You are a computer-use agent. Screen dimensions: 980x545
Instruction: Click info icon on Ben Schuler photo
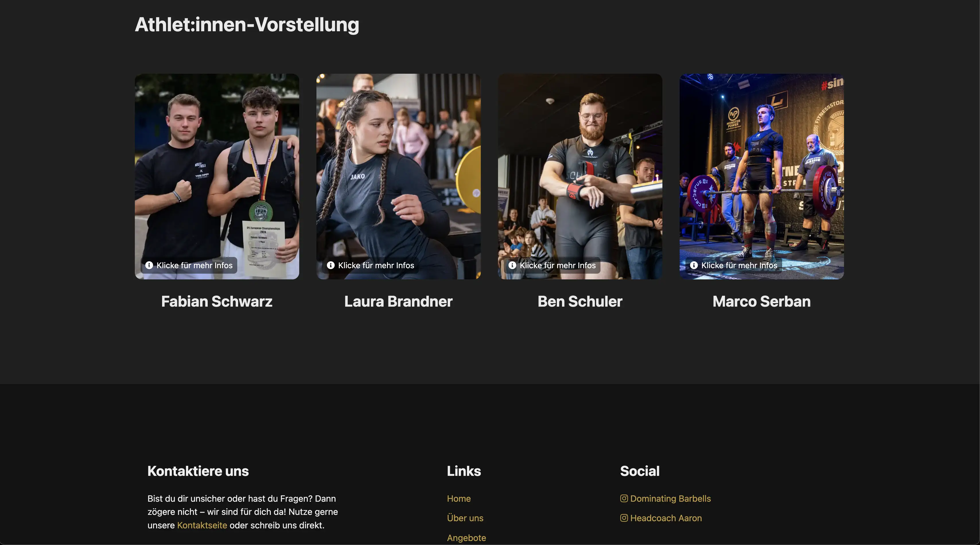[x=512, y=265]
